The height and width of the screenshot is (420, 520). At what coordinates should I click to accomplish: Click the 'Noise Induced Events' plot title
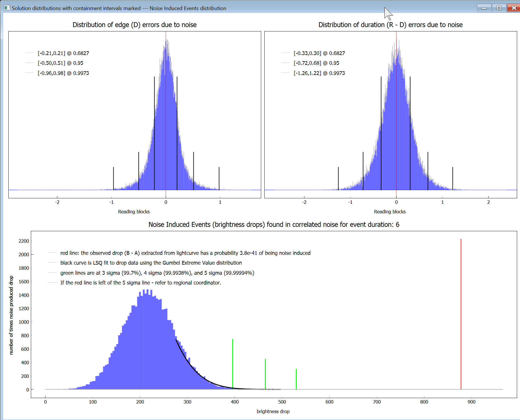tap(274, 225)
